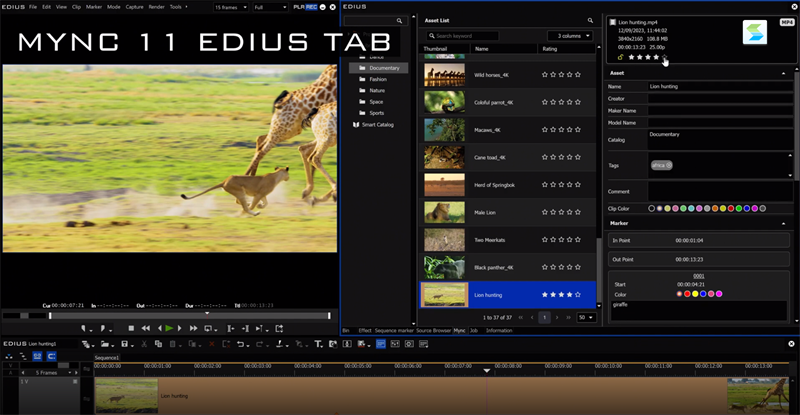This screenshot has width=800, height=415.
Task: Click the first star of the Macaws_4K rating
Action: [545, 130]
